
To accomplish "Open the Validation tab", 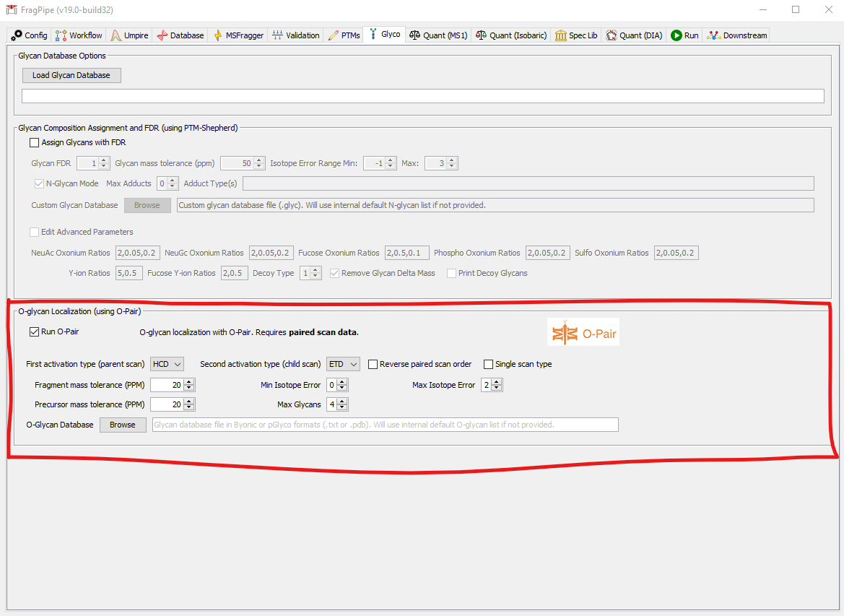I will click(296, 35).
